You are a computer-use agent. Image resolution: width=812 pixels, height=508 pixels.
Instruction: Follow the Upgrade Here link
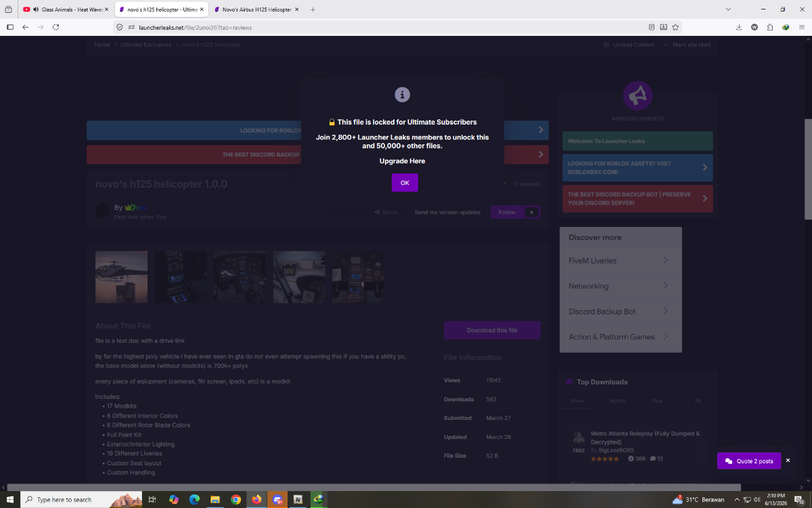[403, 161]
